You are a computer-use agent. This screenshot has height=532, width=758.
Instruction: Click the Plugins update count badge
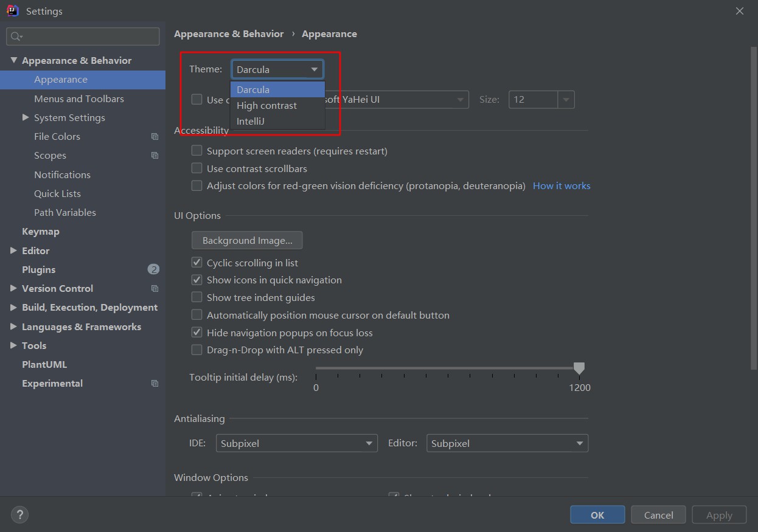click(153, 269)
